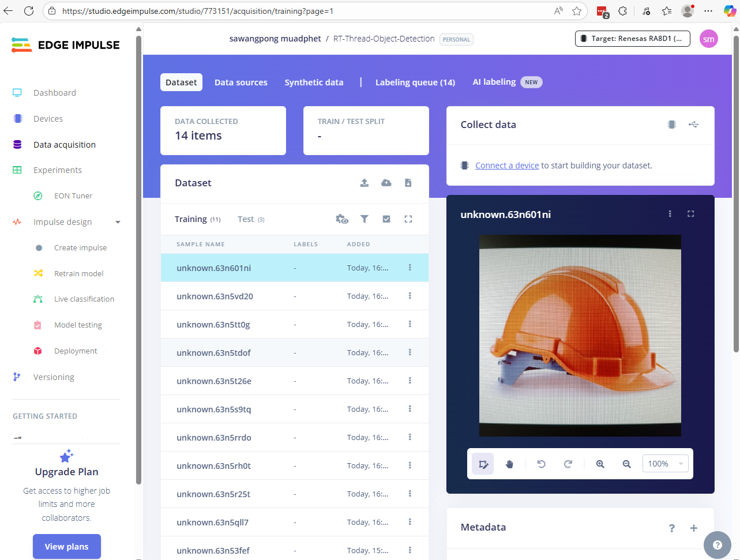Collapse the Impulse design menu section

118,222
